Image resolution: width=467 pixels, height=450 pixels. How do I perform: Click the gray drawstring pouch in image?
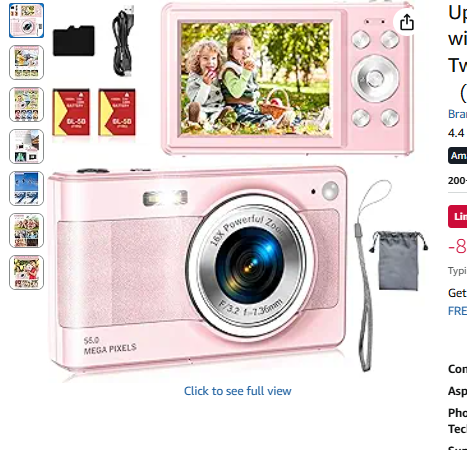point(398,260)
